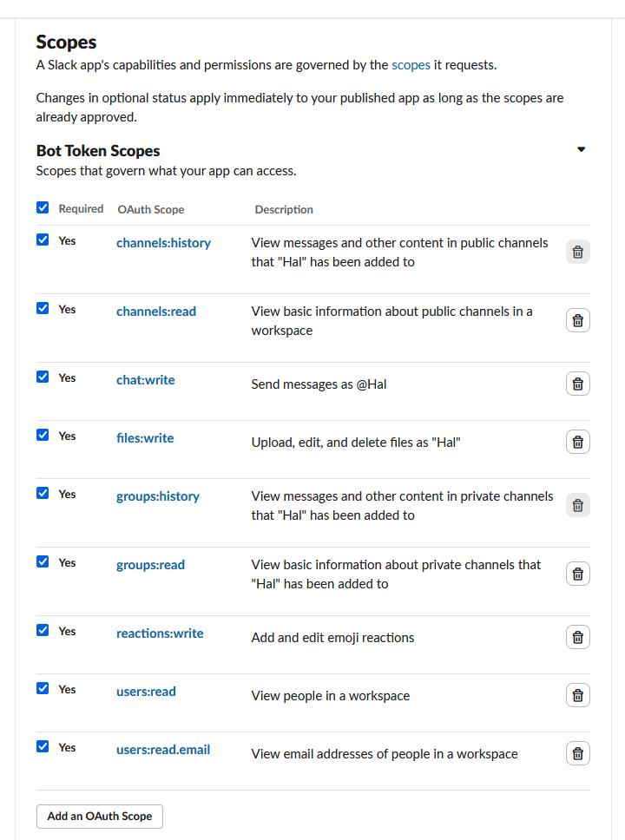Click trash icon for groups:history scope
The image size is (625, 840).
pos(578,505)
